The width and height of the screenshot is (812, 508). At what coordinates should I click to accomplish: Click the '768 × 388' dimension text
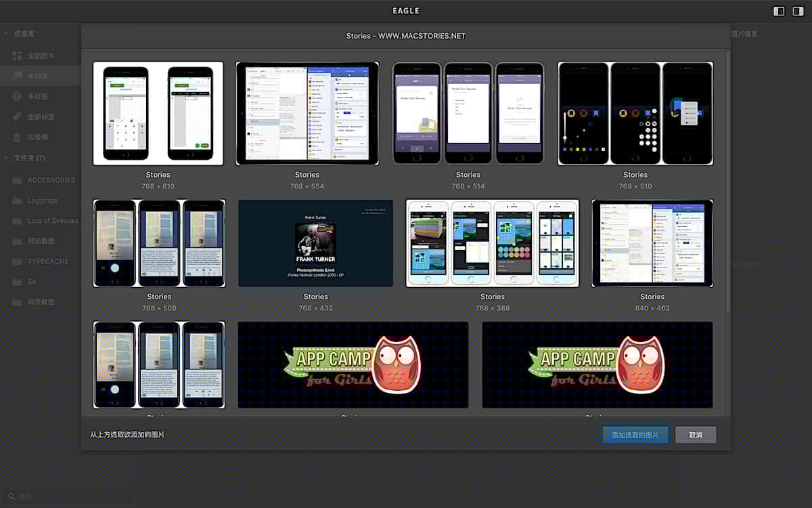click(x=493, y=308)
